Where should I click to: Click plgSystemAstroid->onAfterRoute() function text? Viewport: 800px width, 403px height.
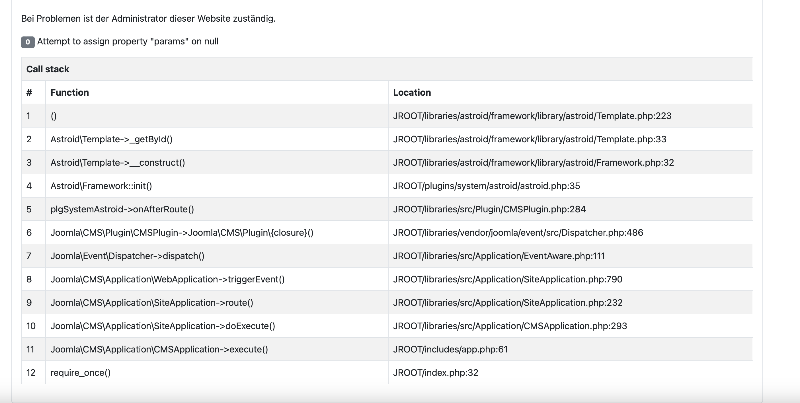pos(122,209)
